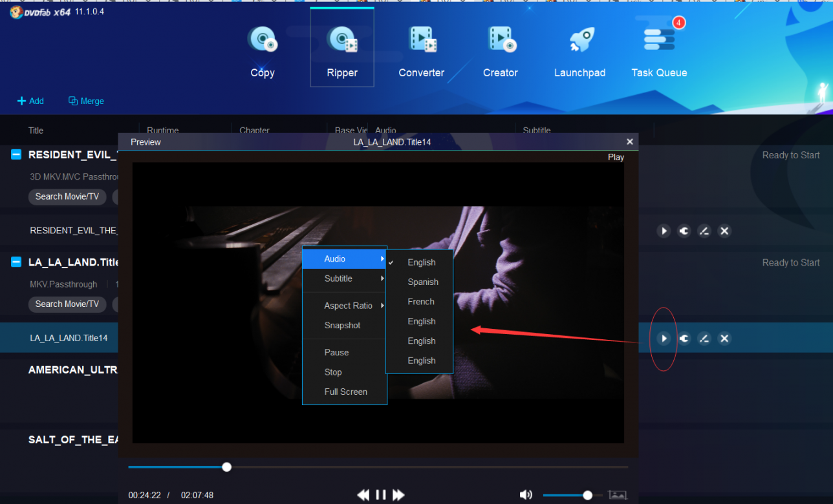
Task: Expand the Aspect Ratio submenu
Action: coord(345,306)
